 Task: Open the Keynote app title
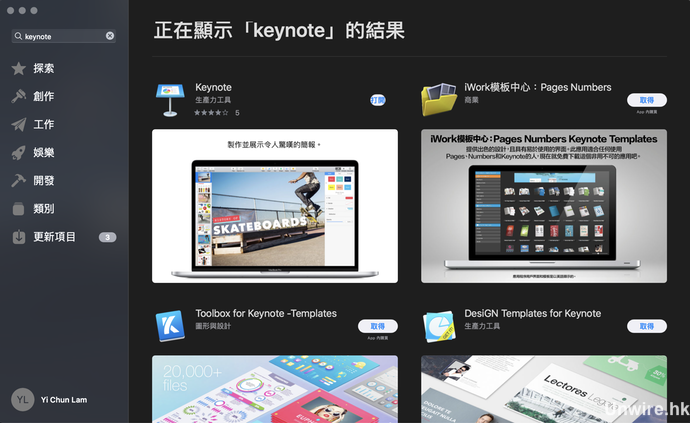point(213,87)
